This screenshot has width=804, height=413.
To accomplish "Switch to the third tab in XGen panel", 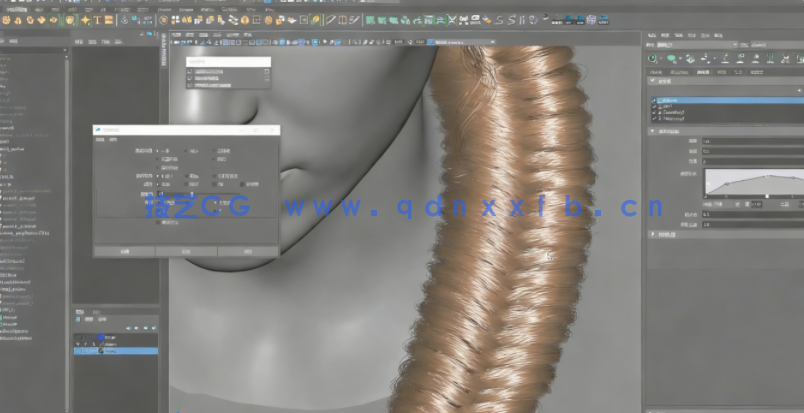I will (x=703, y=72).
